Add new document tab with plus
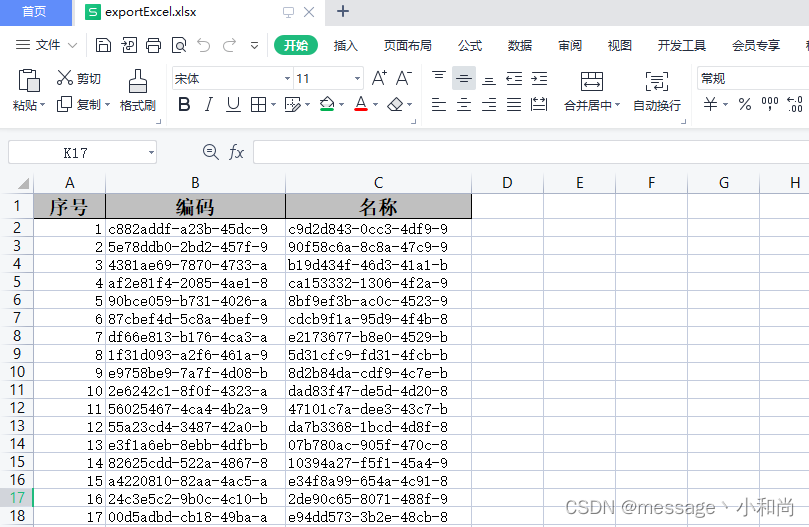This screenshot has height=527, width=809. click(x=343, y=11)
